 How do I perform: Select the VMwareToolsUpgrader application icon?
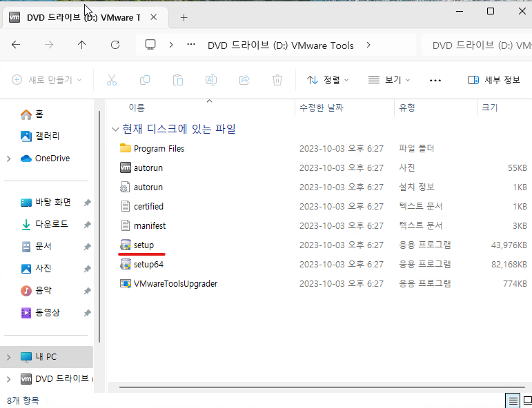coord(125,284)
